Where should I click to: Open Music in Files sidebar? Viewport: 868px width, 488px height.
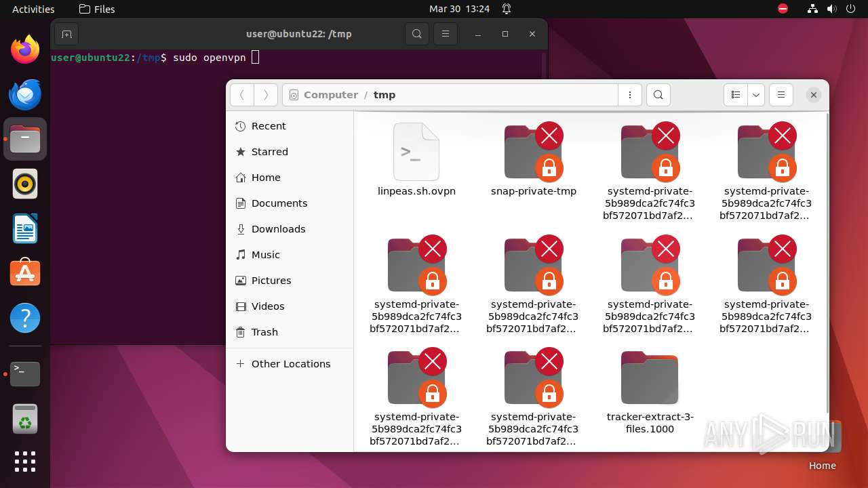click(290, 255)
